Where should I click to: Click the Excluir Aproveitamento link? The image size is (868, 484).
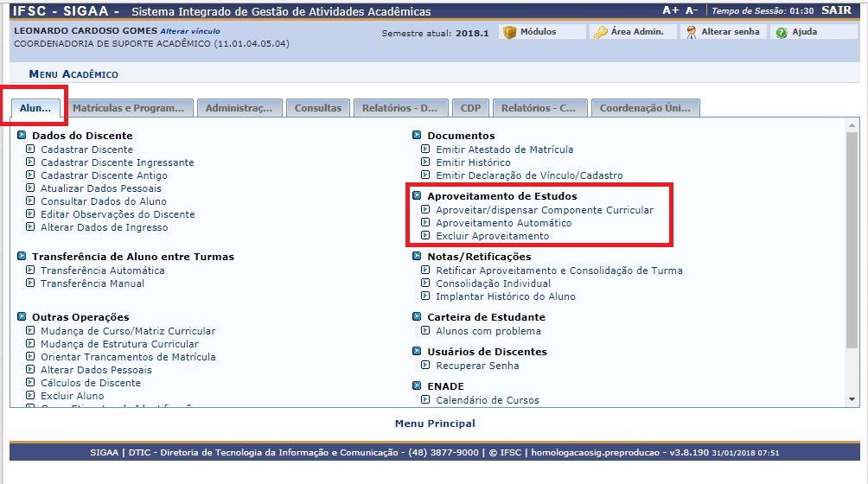pyautogui.click(x=492, y=236)
